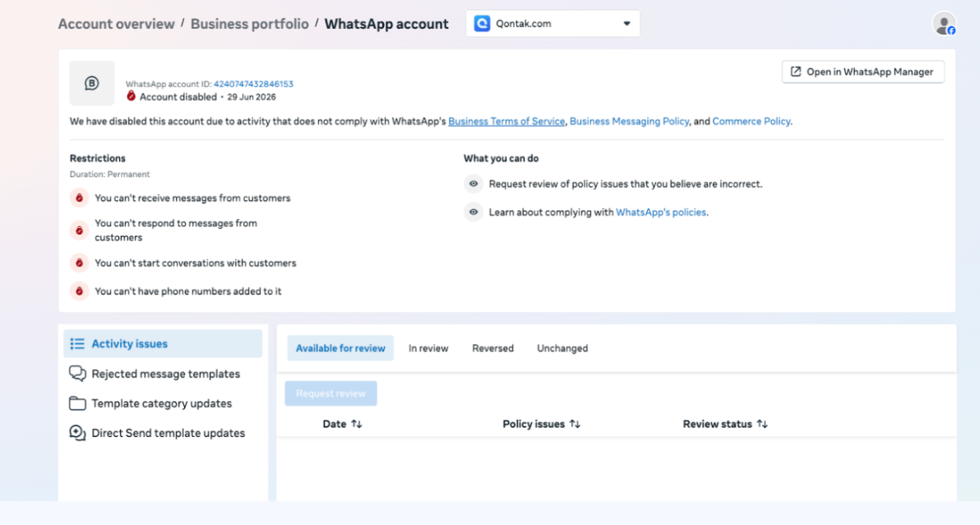This screenshot has height=525, width=980.
Task: Open the Business Terms of Service link
Action: click(x=506, y=122)
